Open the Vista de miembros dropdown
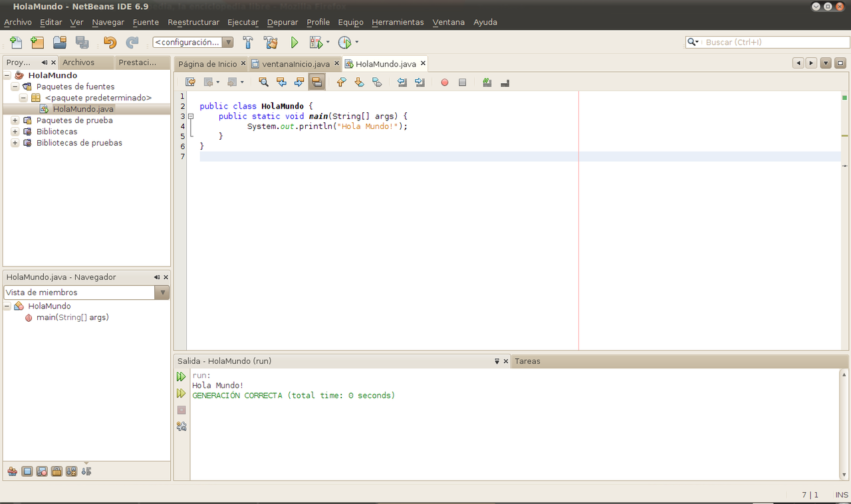Viewport: 851px width, 504px height. click(x=162, y=292)
